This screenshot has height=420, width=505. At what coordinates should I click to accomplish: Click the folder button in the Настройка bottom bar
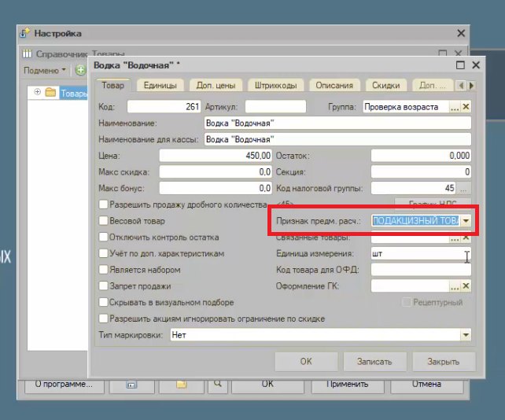click(182, 385)
